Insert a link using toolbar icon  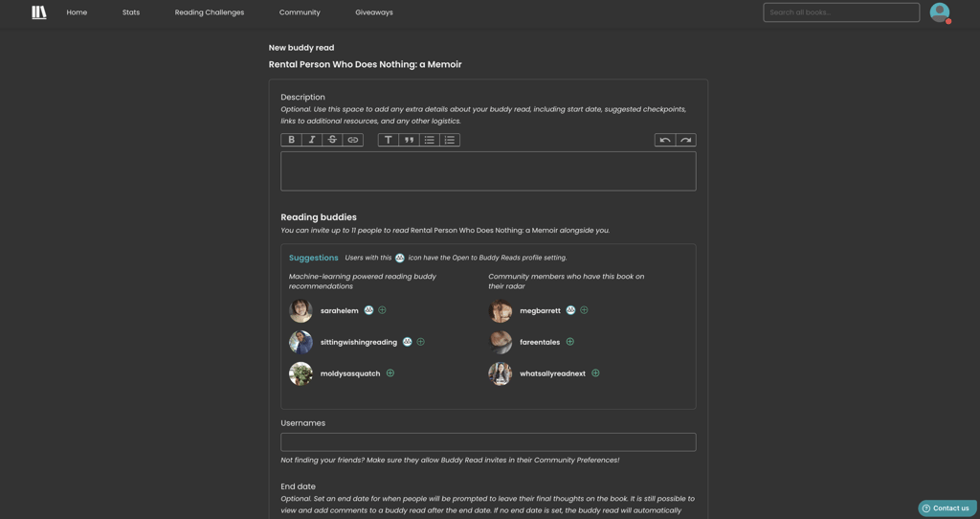point(352,140)
